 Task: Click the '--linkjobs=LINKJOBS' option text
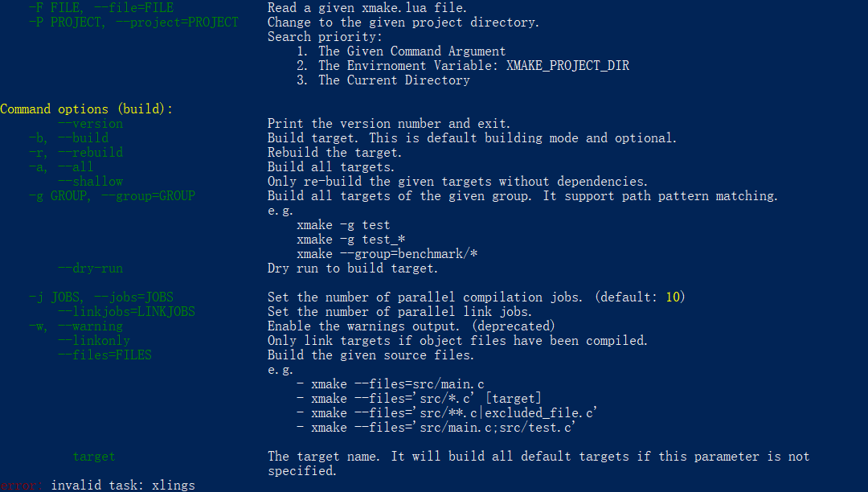[126, 312]
